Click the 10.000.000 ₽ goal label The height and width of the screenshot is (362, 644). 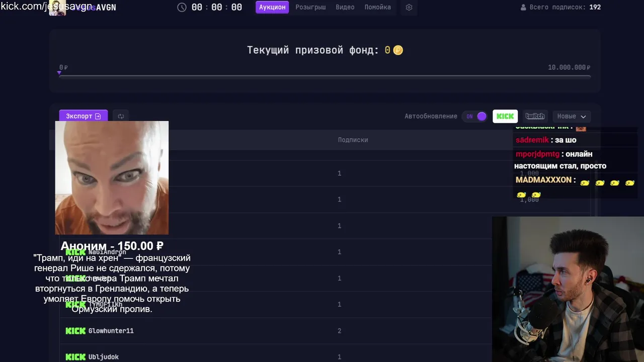pyautogui.click(x=569, y=67)
